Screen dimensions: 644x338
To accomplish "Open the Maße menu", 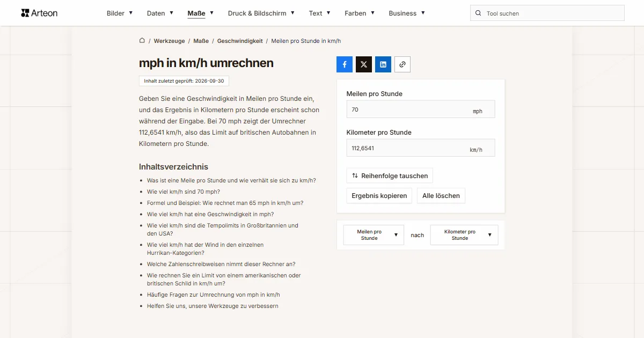I will (201, 13).
